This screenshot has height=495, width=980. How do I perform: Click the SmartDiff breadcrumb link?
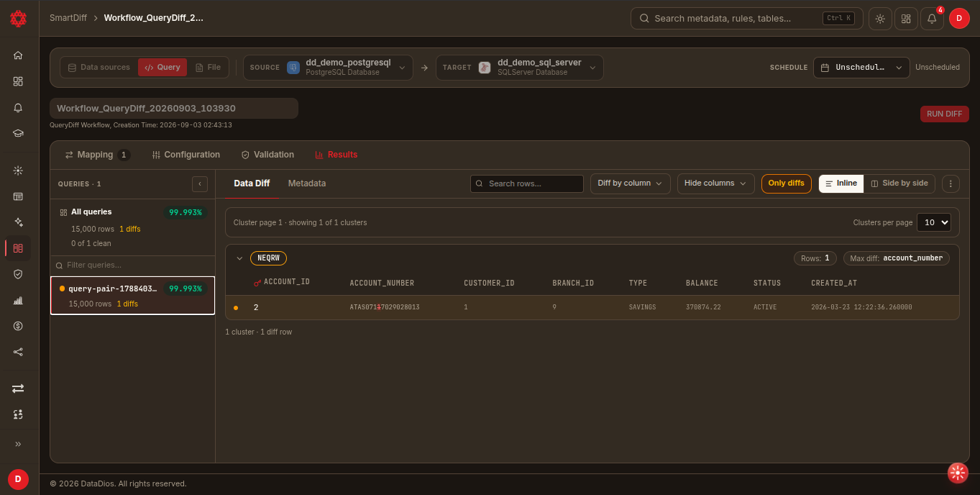(x=68, y=18)
